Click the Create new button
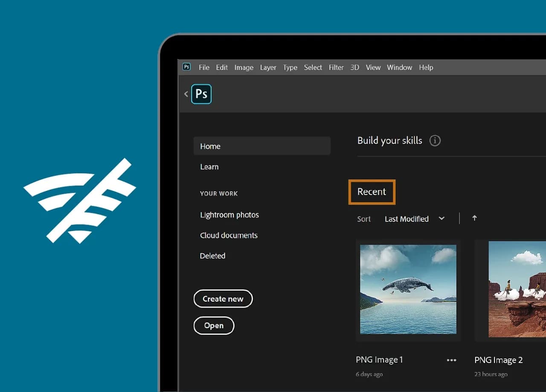Viewport: 546px width, 392px height. (x=223, y=299)
